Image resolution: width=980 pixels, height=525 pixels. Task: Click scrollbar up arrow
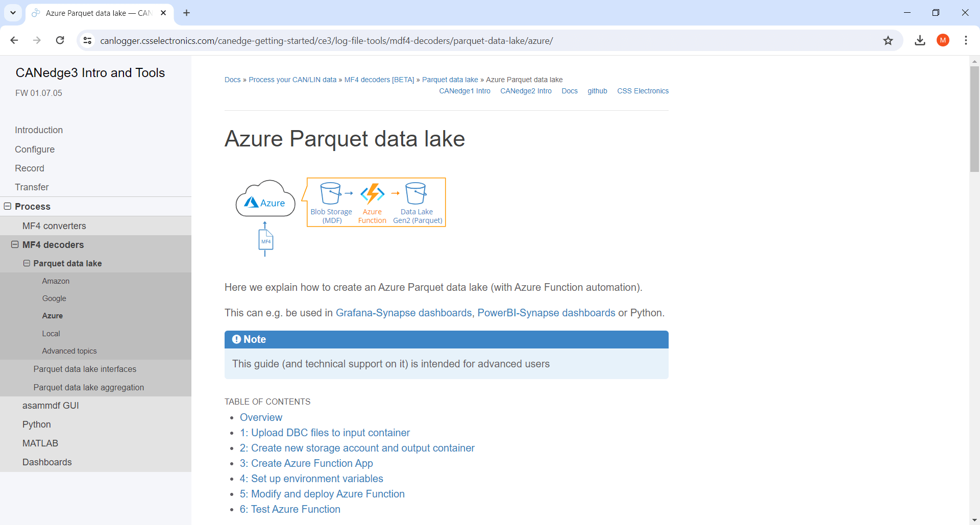974,61
